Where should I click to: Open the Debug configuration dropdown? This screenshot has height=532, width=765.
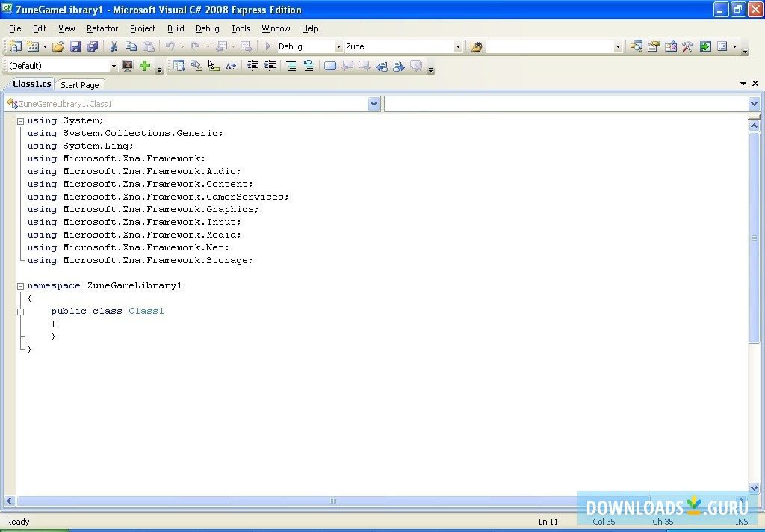click(x=338, y=46)
